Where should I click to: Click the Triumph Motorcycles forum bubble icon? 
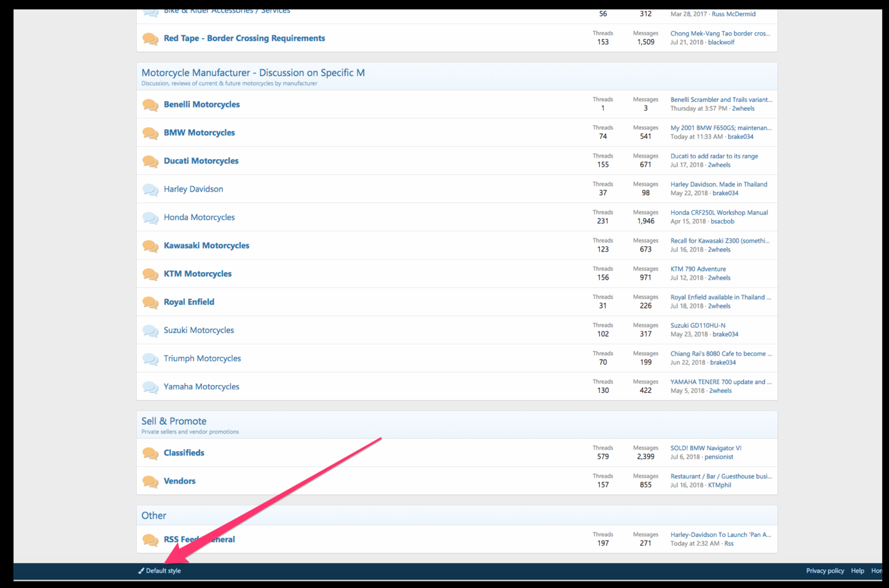(151, 359)
